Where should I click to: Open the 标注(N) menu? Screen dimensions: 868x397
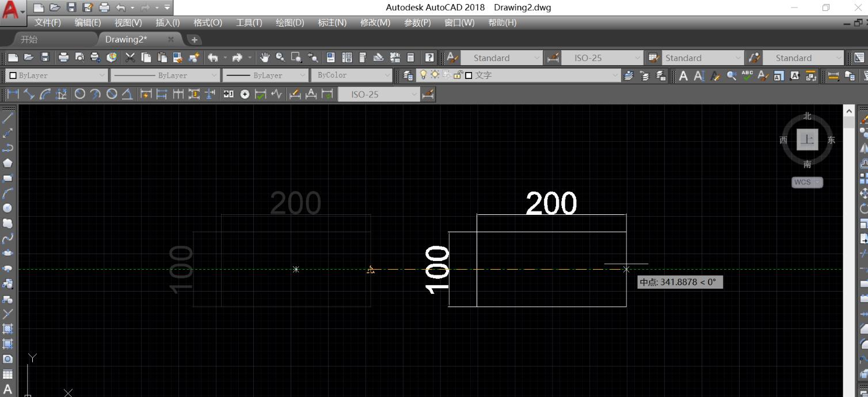tap(332, 22)
